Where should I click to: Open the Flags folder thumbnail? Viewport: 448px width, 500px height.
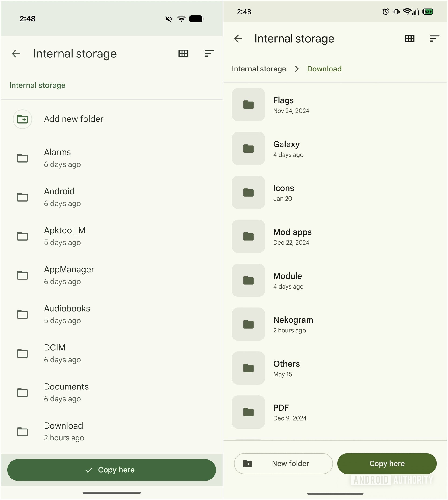[x=248, y=105]
